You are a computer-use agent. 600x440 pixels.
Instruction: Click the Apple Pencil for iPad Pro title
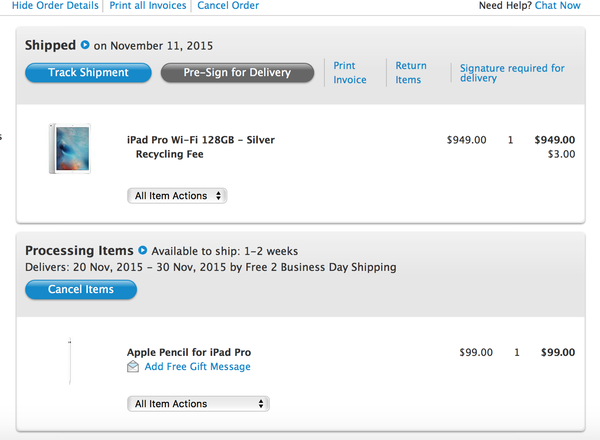pos(189,352)
